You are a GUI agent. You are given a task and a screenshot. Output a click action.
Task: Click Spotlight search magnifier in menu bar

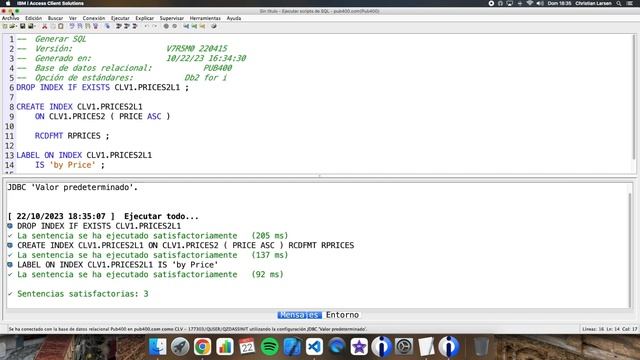619,3
